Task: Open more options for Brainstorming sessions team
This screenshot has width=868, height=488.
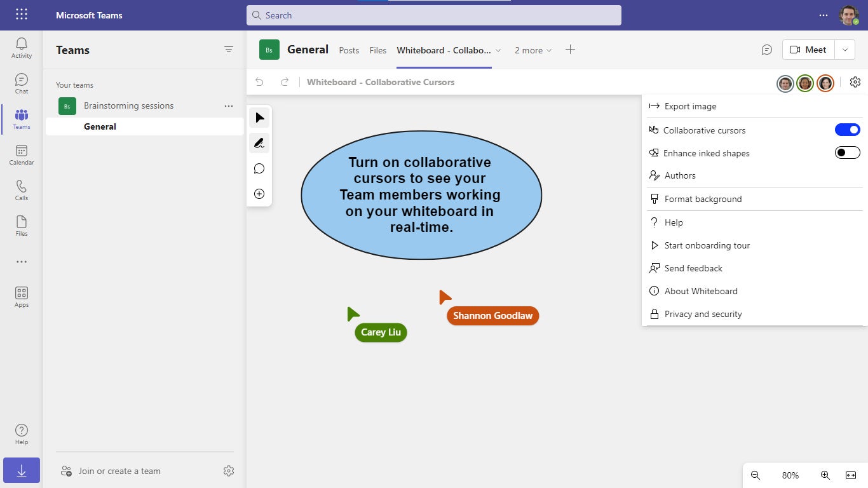Action: pyautogui.click(x=229, y=106)
